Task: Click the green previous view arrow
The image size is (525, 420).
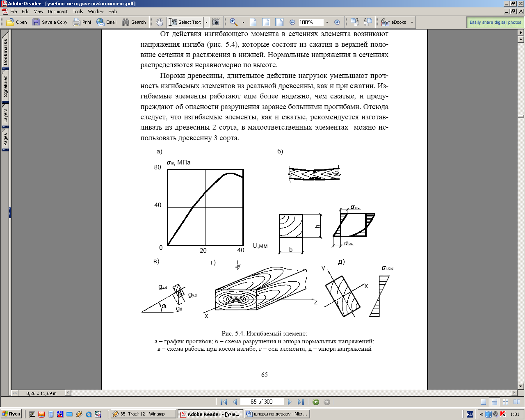Action: coord(316,402)
